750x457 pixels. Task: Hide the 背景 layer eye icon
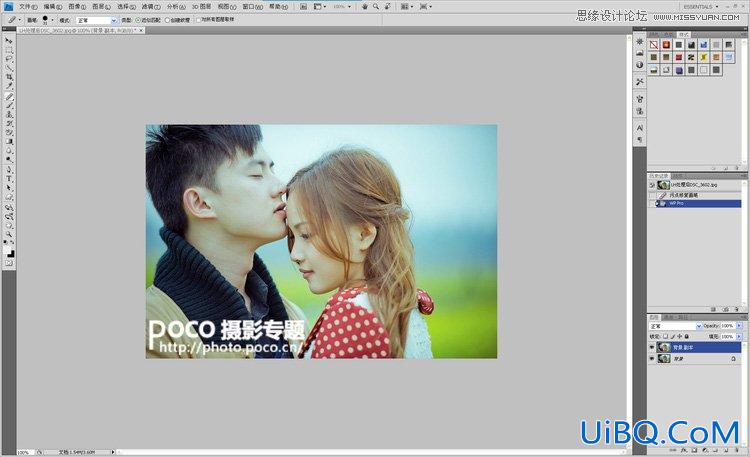pos(651,359)
